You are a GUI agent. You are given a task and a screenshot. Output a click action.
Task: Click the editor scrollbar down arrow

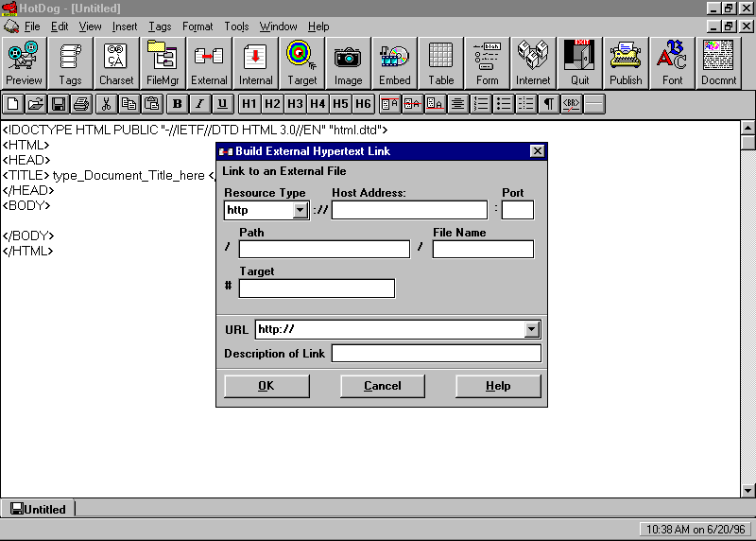point(747,490)
